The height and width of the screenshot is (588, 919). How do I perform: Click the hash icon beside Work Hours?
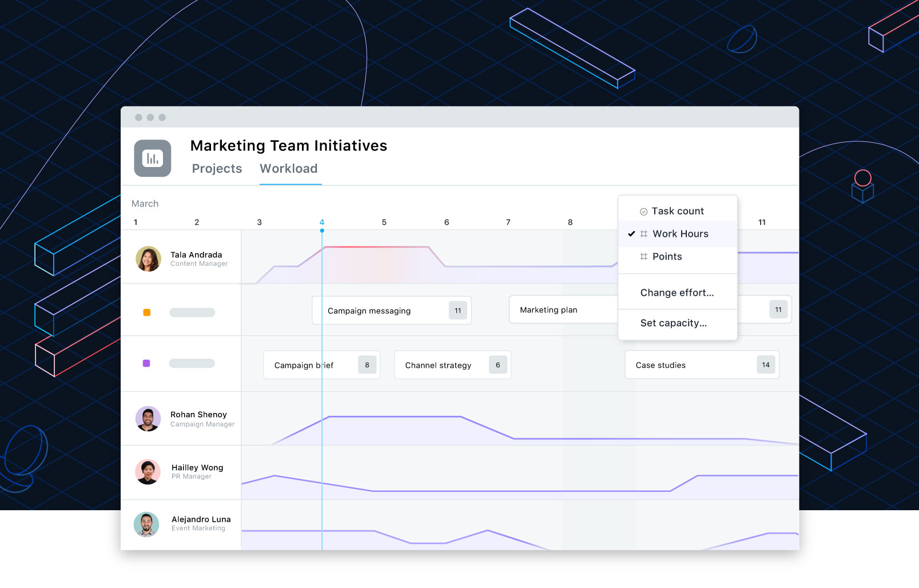click(644, 234)
